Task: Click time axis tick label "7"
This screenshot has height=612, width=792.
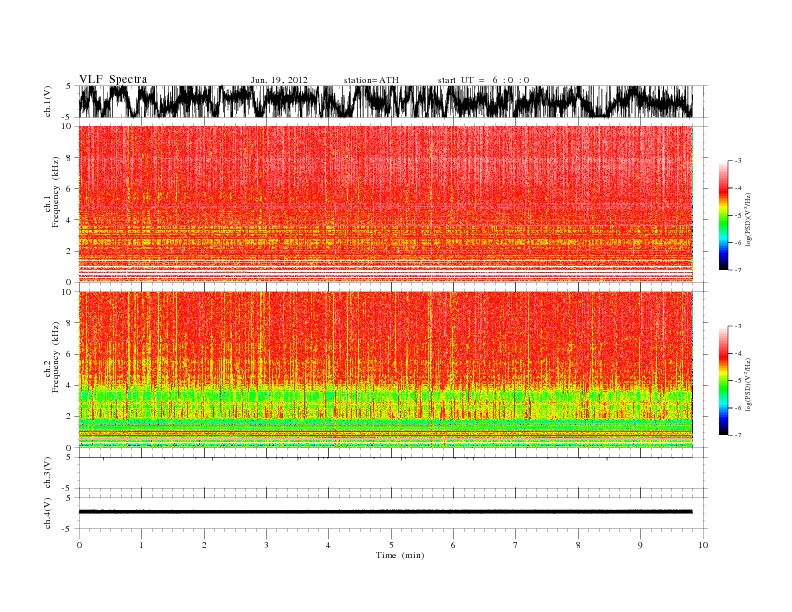Action: tap(516, 545)
